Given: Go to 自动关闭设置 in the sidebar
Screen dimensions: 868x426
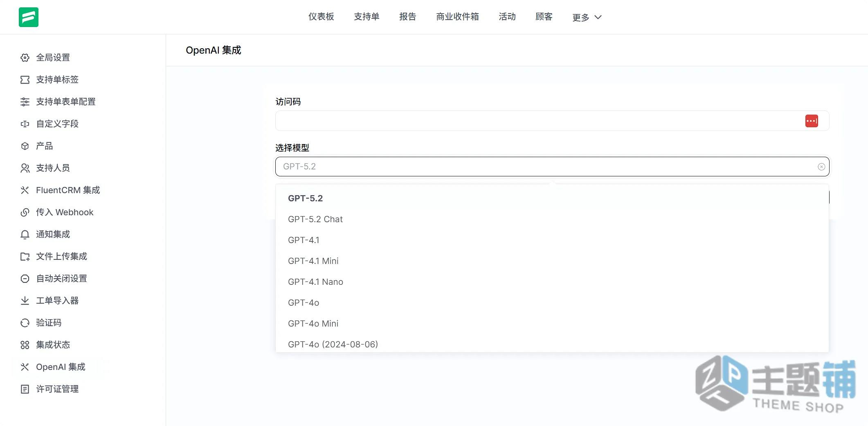Looking at the screenshot, I should pos(61,279).
